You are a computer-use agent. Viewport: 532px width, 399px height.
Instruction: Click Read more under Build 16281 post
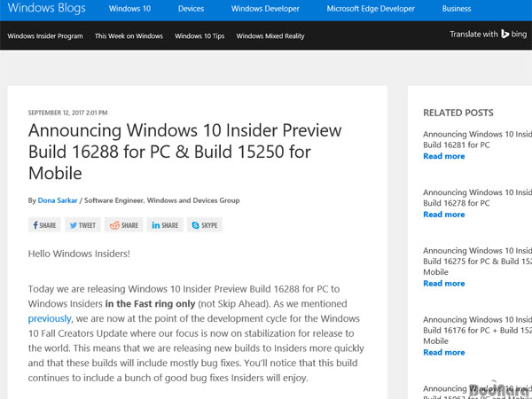click(444, 156)
